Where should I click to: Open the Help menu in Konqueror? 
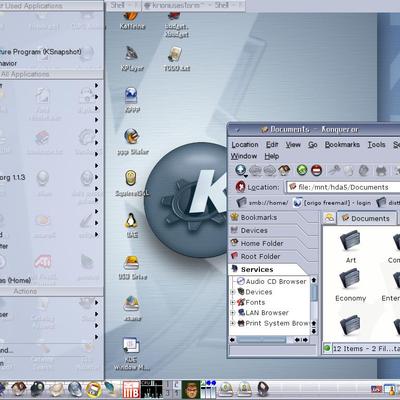pos(272,156)
